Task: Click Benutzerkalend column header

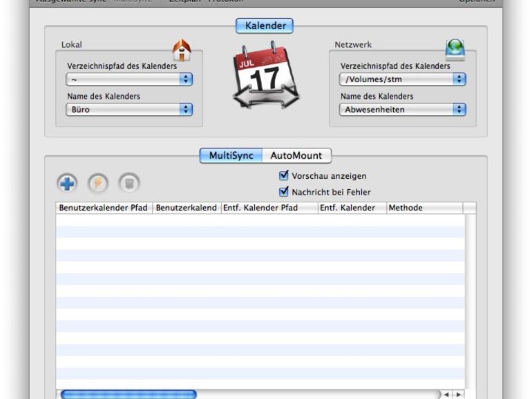Action: click(x=187, y=208)
